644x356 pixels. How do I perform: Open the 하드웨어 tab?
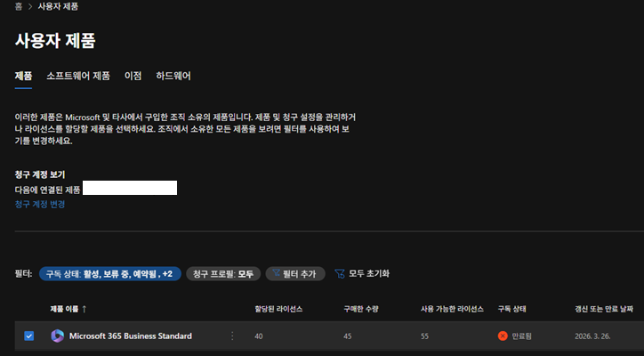[173, 76]
